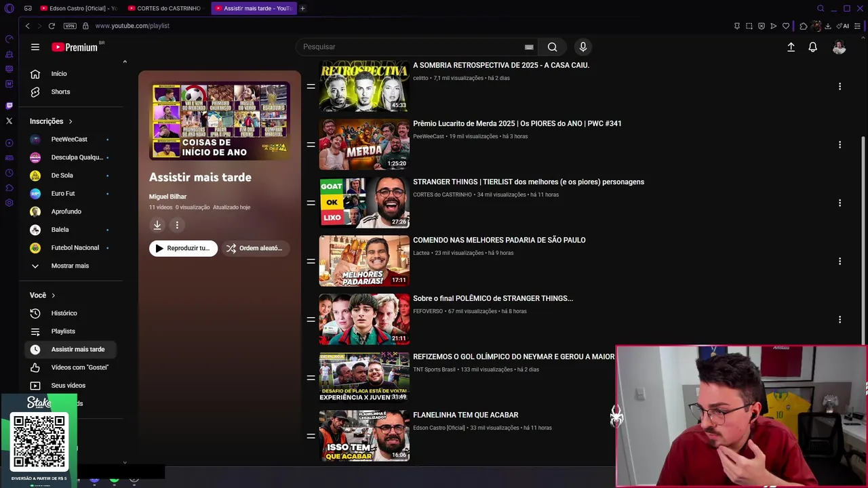Switch to Edson Castro [Oficial] tab
The image size is (868, 488).
[78, 8]
